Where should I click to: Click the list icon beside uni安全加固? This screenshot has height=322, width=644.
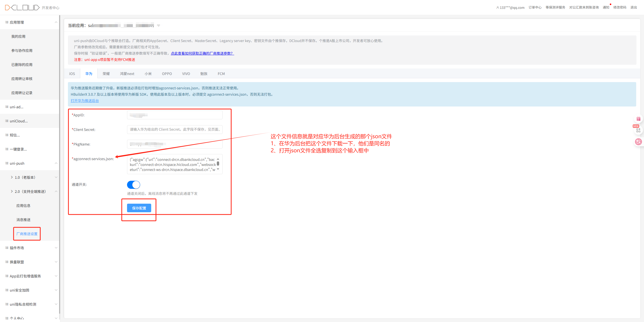7,290
